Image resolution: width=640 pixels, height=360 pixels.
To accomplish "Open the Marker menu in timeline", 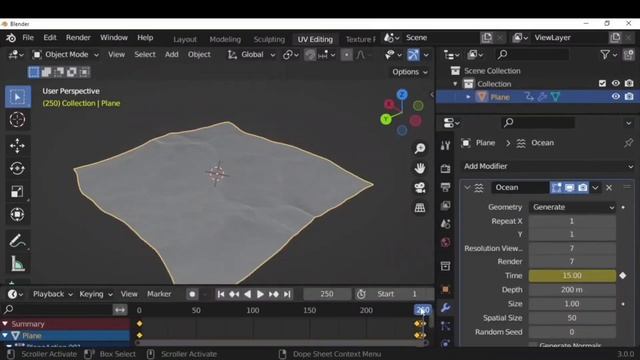I will 159,294.
